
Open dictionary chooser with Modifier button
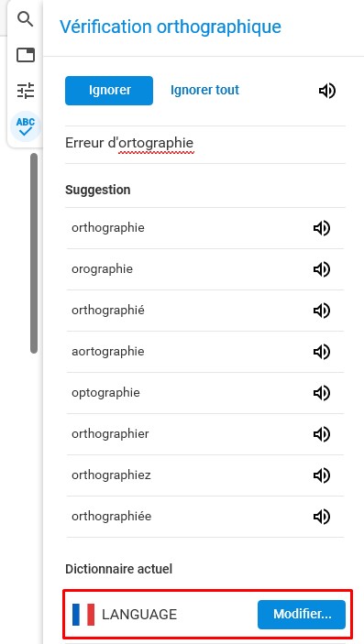pos(302,615)
